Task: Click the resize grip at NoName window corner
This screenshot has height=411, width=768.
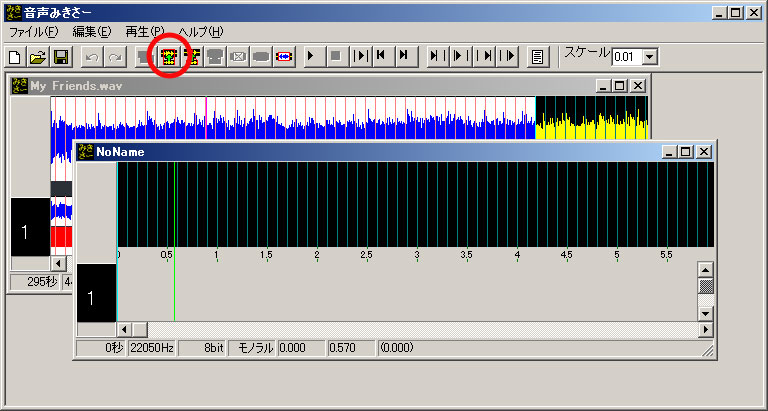Action: (x=708, y=351)
